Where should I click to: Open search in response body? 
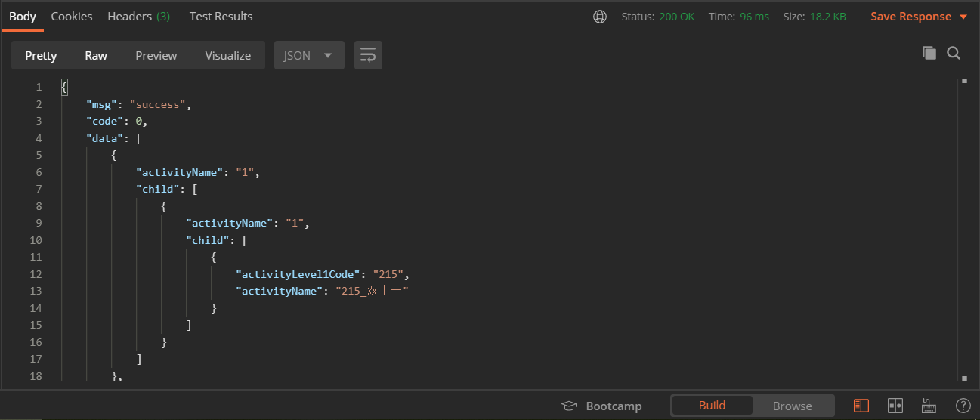point(954,53)
